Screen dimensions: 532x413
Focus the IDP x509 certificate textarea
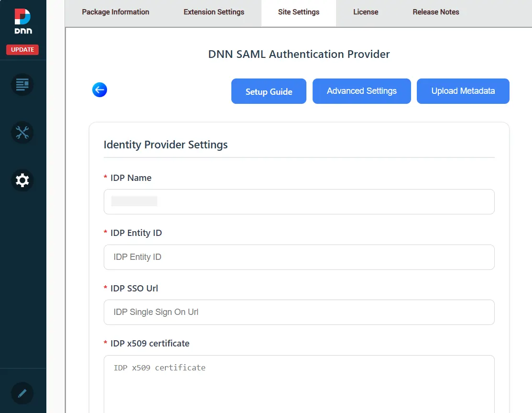point(299,384)
